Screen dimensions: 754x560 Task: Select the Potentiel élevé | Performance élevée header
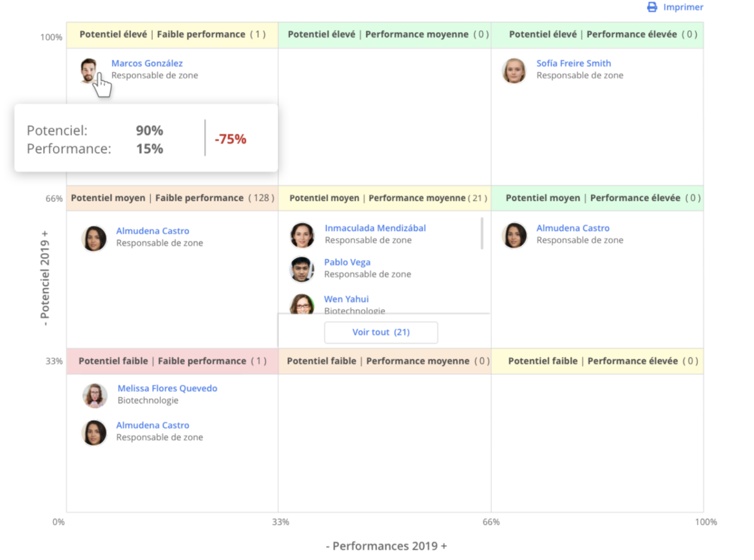click(x=597, y=34)
